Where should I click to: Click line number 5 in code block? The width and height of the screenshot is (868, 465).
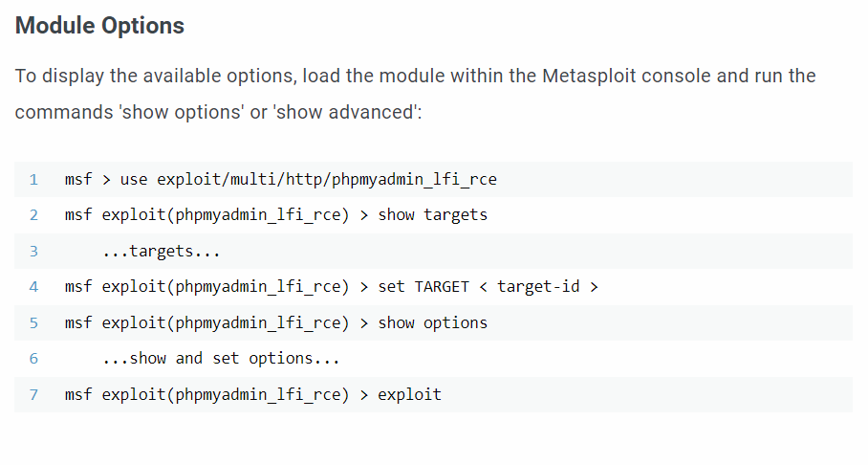(x=33, y=323)
